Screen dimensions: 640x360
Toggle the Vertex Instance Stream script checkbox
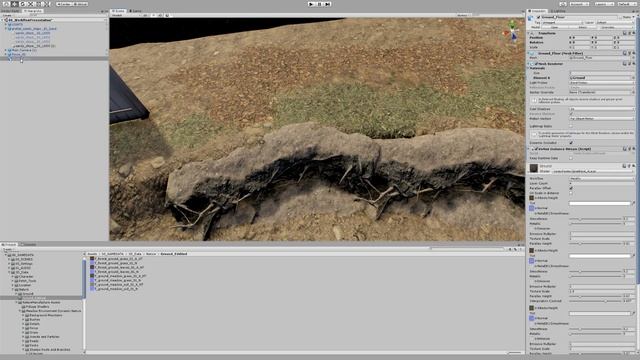pyautogui.click(x=536, y=149)
